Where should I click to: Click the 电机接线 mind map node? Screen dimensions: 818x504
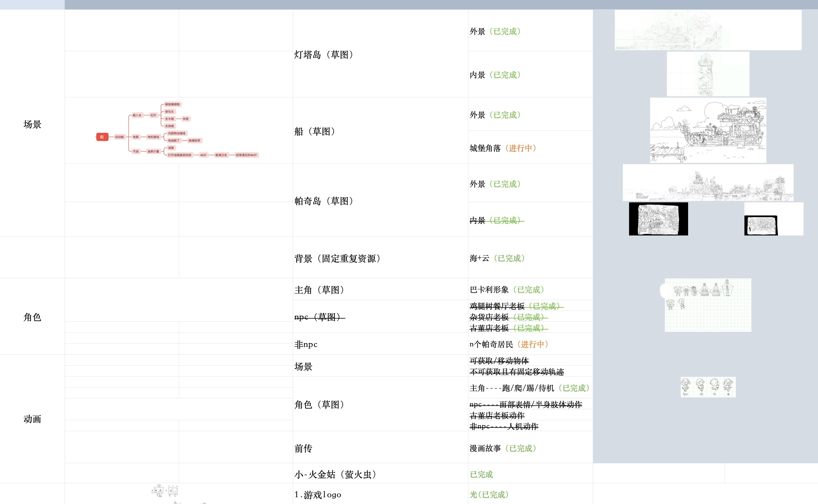[153, 137]
